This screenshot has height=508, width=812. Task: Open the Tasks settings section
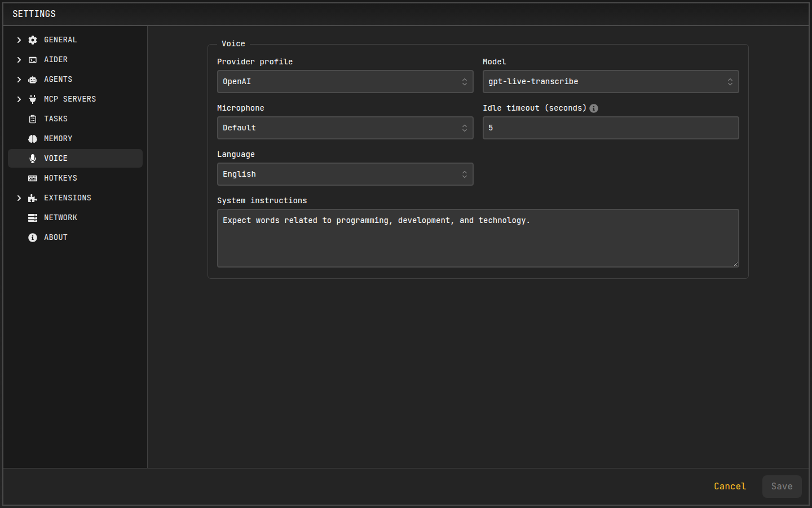75,119
